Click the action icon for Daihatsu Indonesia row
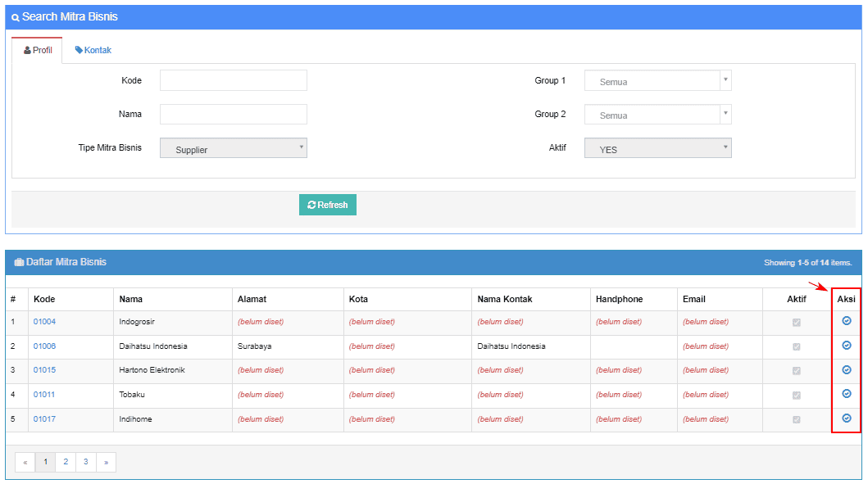The width and height of the screenshot is (868, 484). [x=847, y=346]
